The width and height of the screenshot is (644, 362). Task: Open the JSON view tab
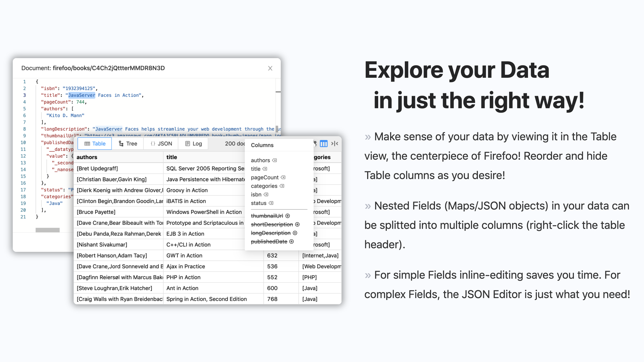pyautogui.click(x=161, y=144)
